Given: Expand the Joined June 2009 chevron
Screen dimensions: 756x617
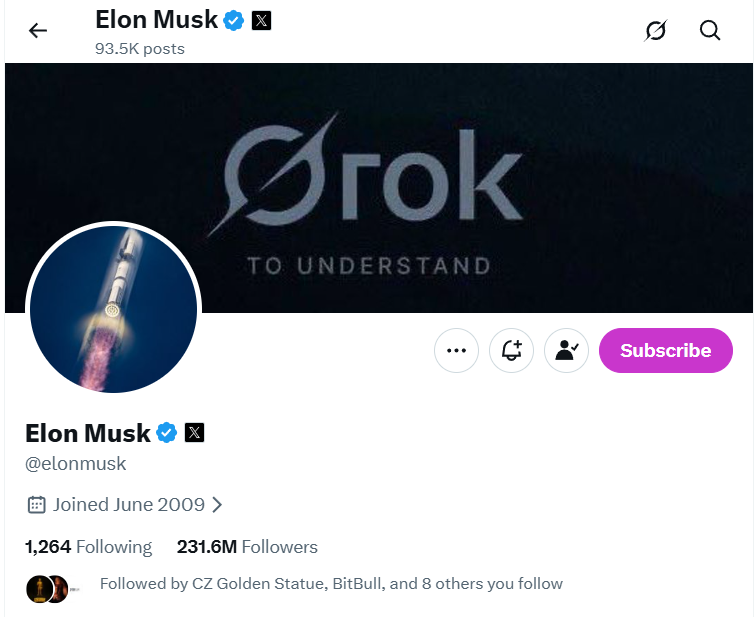Looking at the screenshot, I should tap(218, 505).
